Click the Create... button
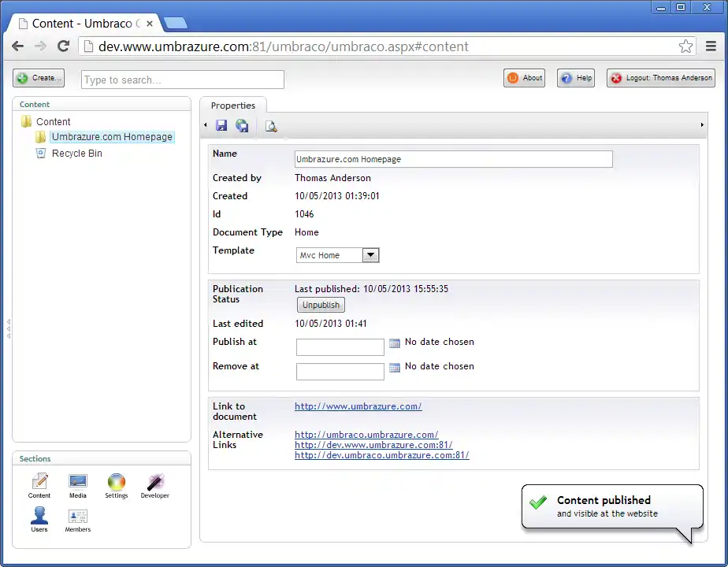This screenshot has height=567, width=728. 39,78
